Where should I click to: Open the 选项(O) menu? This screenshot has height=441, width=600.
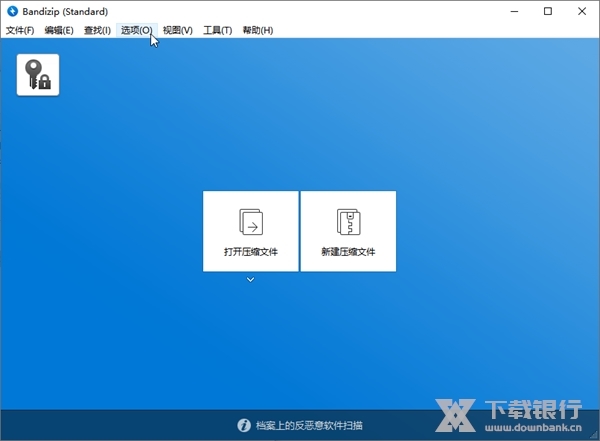137,30
